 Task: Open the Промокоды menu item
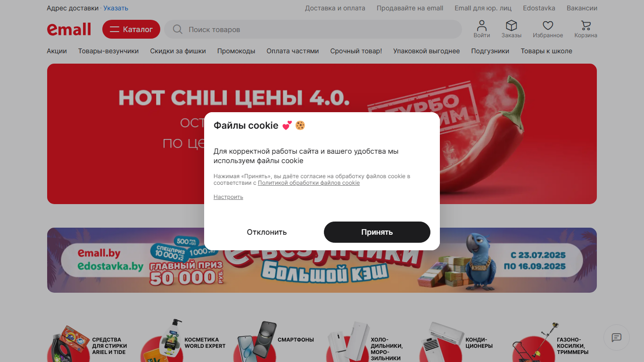[x=236, y=51]
